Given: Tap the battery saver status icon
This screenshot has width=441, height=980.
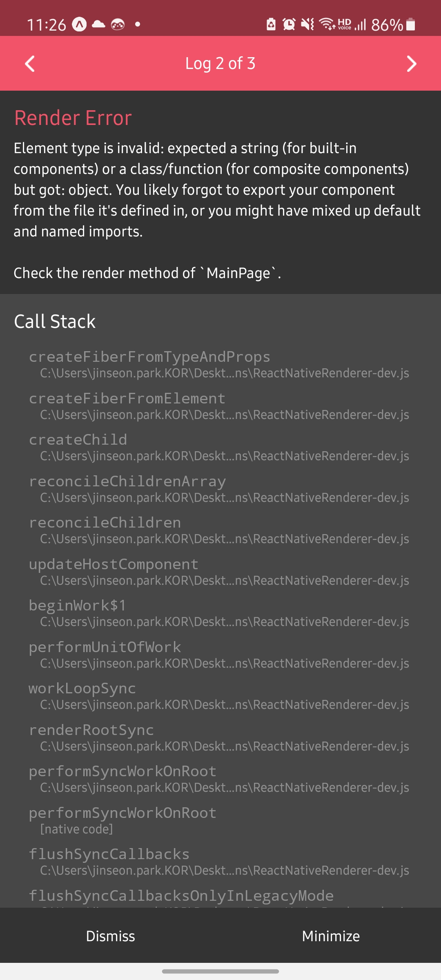Looking at the screenshot, I should click(271, 24).
